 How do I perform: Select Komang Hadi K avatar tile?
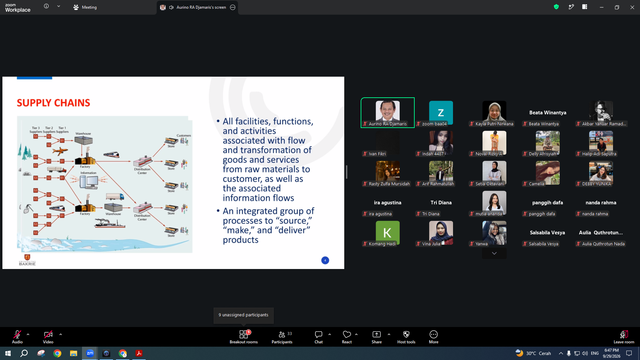tap(388, 233)
